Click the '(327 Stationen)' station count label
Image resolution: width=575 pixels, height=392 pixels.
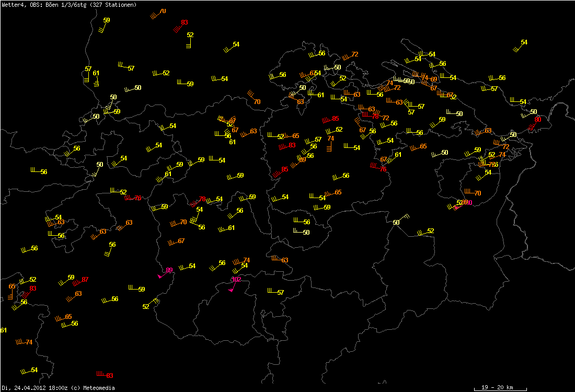point(113,5)
